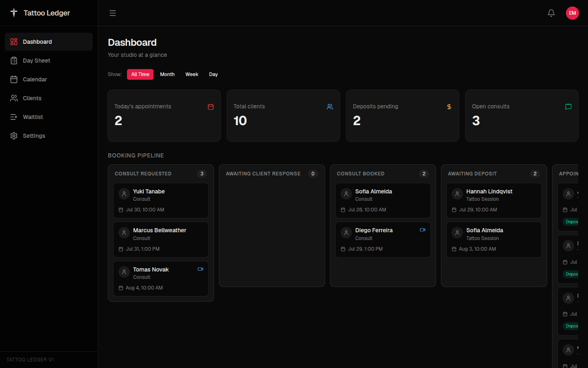This screenshot has height=368, width=588.
Task: Open the Clients page
Action: [49, 98]
